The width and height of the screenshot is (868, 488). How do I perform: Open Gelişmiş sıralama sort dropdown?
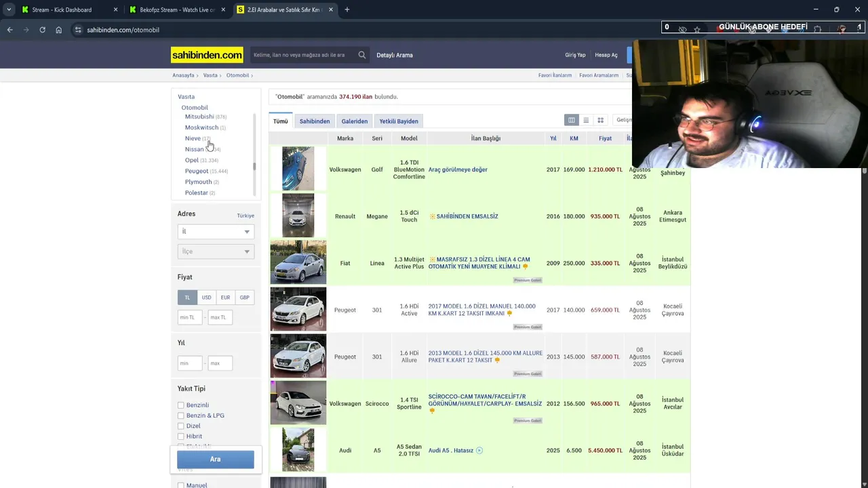pos(623,120)
